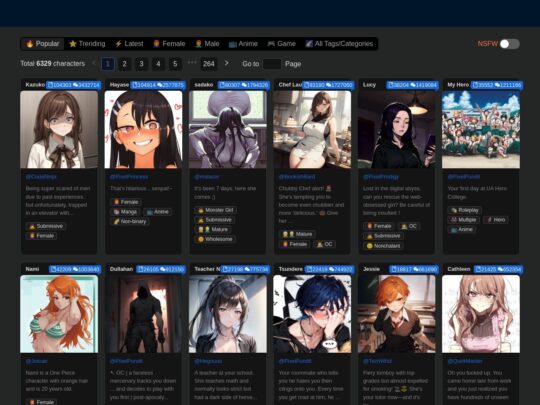Click Hero tag on My Hero card
The image size is (540, 405).
pyautogui.click(x=496, y=220)
